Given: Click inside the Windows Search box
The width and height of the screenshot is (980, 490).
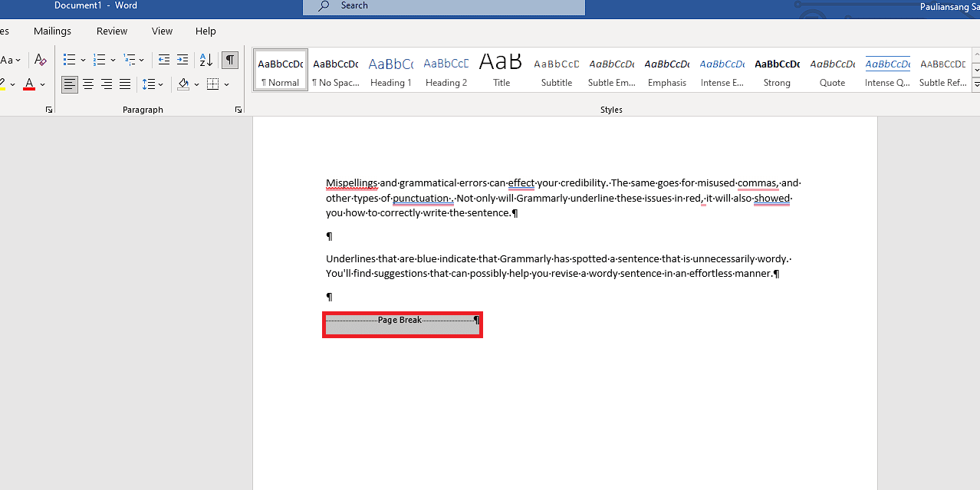Looking at the screenshot, I should coord(443,6).
